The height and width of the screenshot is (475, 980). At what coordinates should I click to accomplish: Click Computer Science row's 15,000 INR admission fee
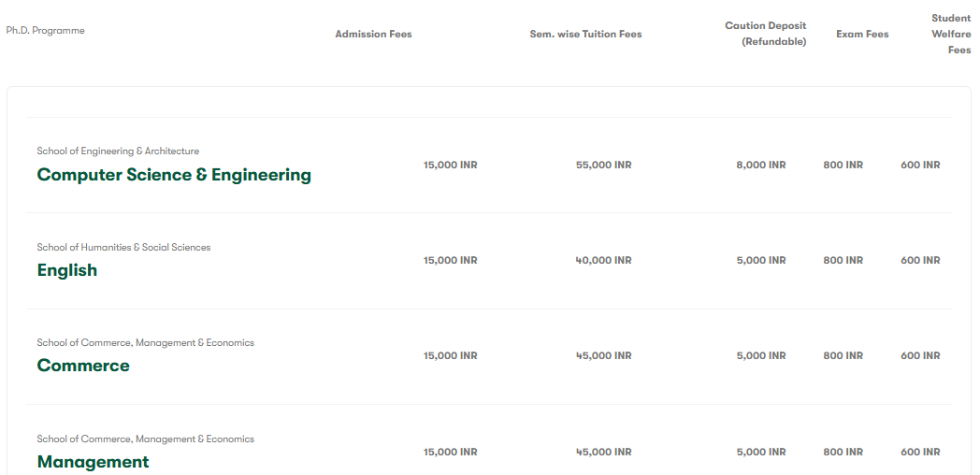pyautogui.click(x=450, y=166)
